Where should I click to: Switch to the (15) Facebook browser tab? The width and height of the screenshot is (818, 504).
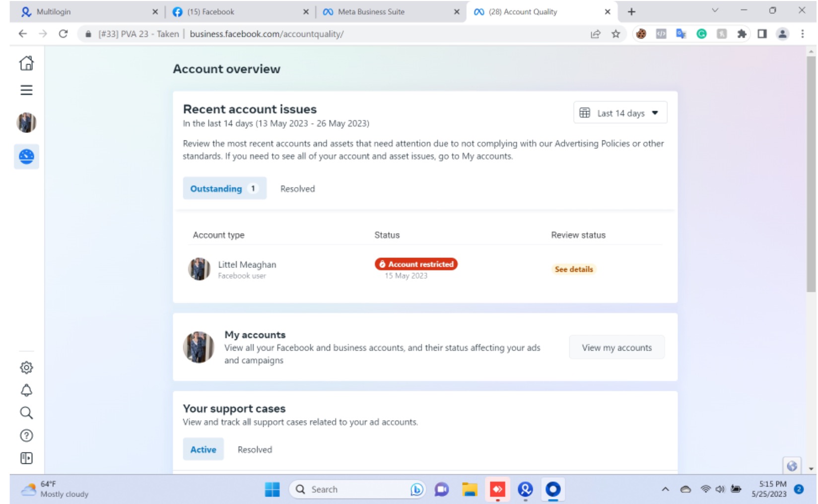[x=238, y=11]
